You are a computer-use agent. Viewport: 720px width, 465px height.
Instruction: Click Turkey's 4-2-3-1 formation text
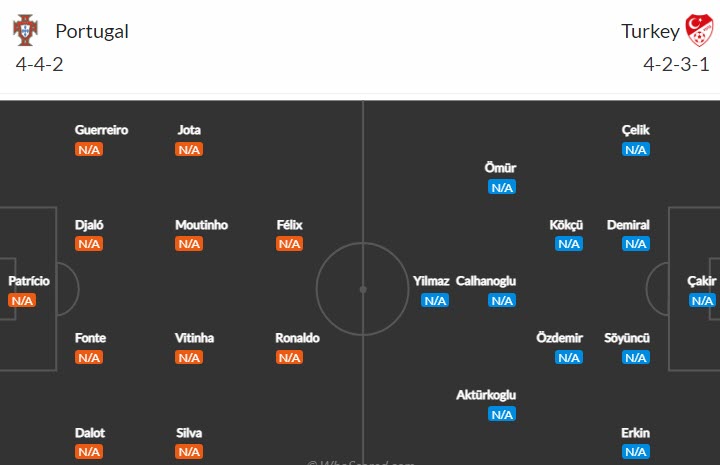tap(676, 66)
